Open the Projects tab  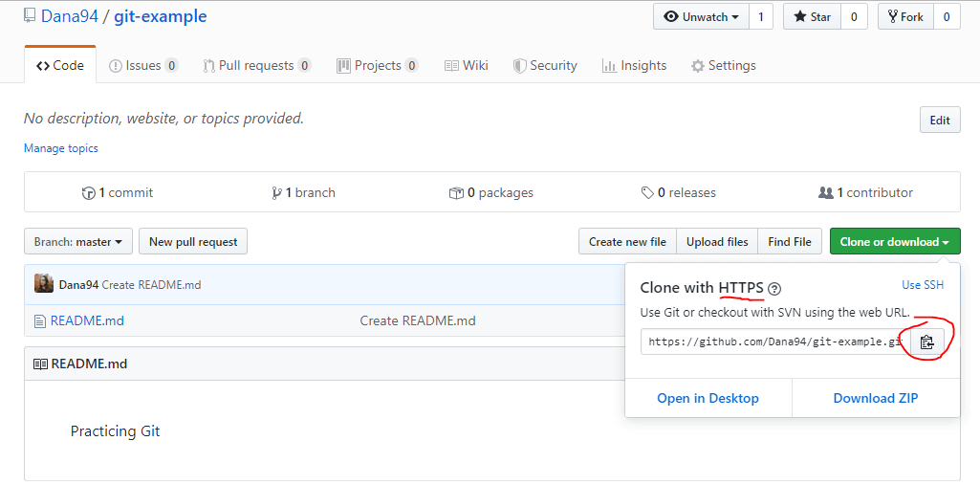(378, 66)
